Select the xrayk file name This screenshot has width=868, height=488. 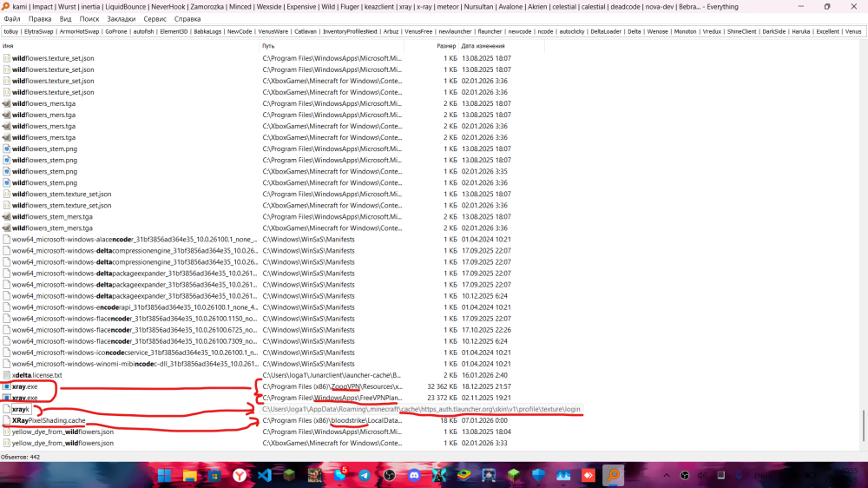tap(21, 409)
